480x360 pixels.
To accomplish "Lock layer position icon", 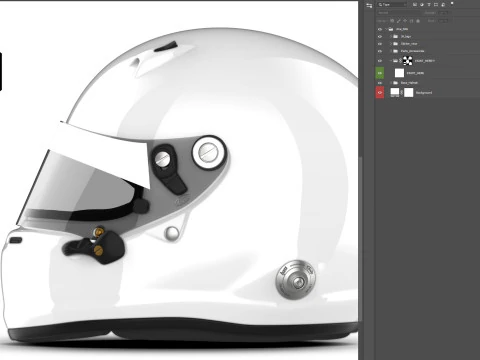I will pos(405,21).
